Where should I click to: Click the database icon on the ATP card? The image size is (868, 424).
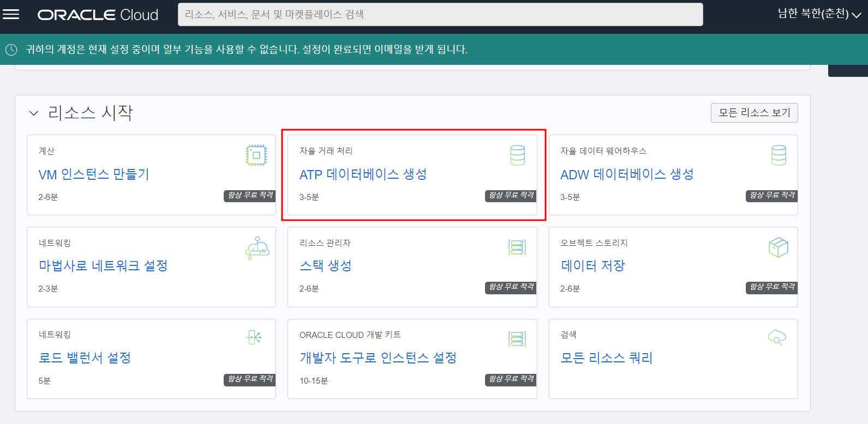pos(517,155)
